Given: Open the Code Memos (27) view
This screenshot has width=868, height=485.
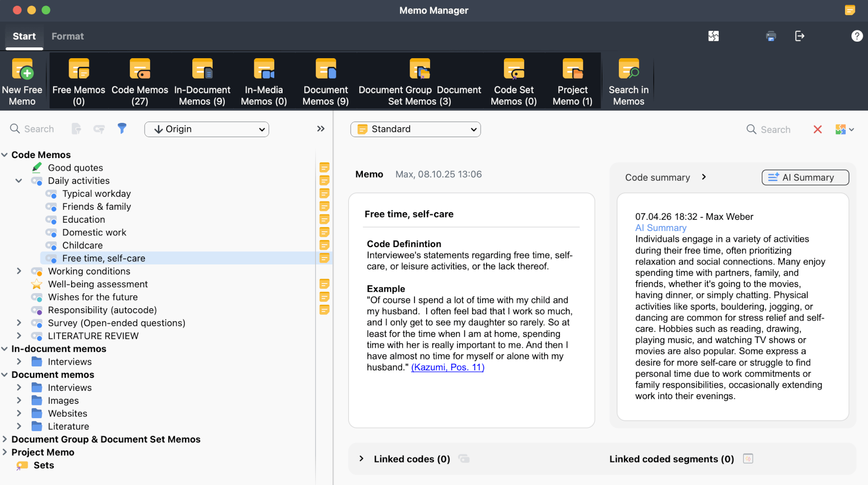Looking at the screenshot, I should pyautogui.click(x=139, y=81).
